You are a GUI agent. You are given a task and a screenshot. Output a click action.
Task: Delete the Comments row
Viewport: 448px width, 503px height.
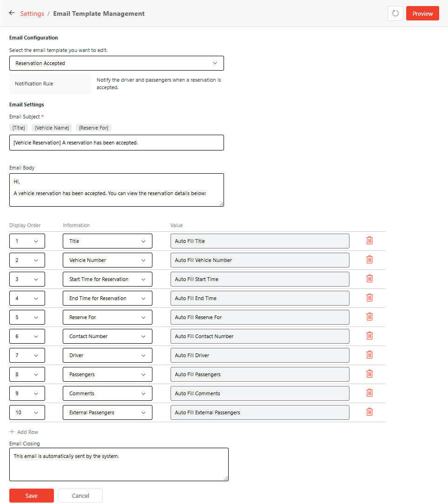click(369, 393)
